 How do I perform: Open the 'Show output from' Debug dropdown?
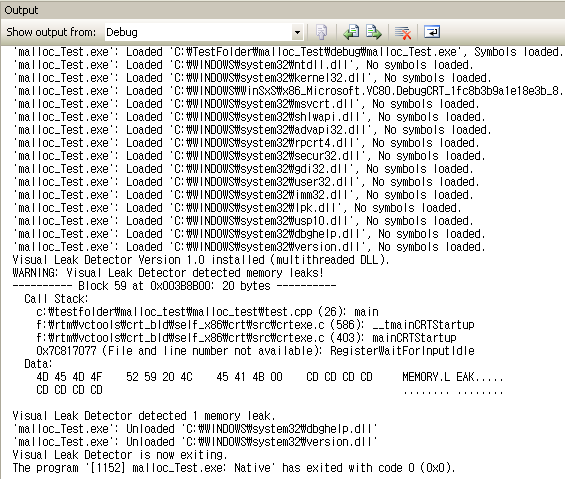pos(297,32)
